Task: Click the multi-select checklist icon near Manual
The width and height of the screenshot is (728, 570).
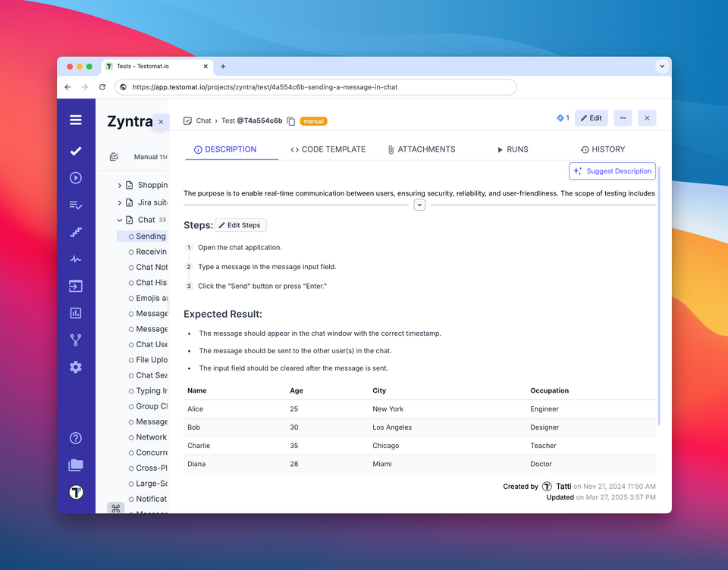Action: click(114, 157)
